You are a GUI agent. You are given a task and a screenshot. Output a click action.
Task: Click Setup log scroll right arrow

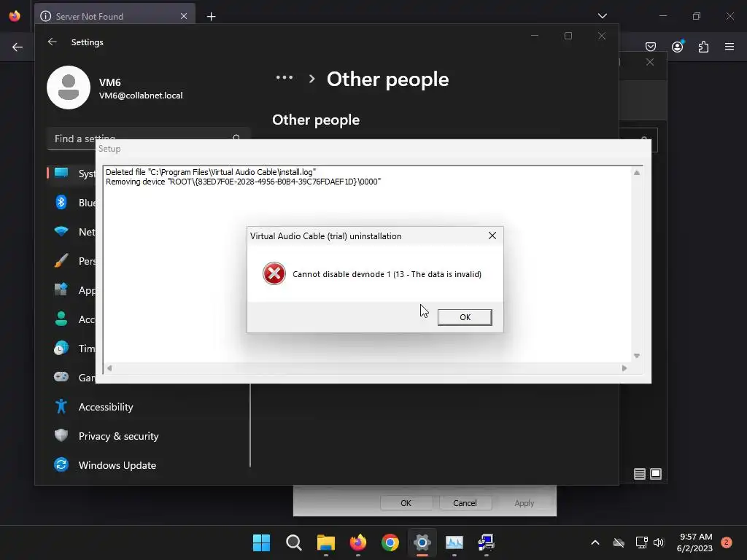click(624, 367)
